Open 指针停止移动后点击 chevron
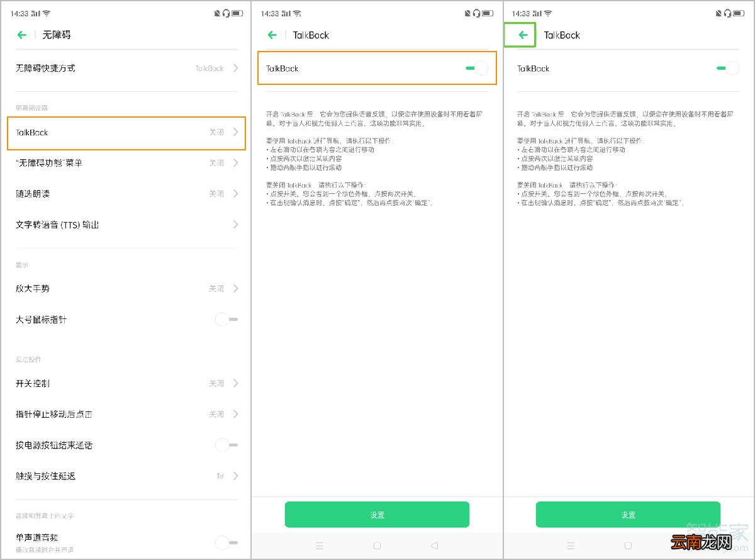Image resolution: width=755 pixels, height=560 pixels. [236, 414]
